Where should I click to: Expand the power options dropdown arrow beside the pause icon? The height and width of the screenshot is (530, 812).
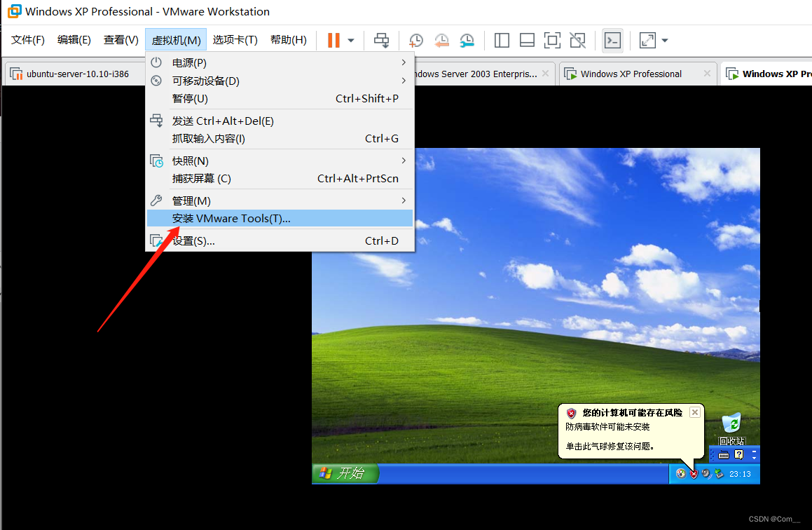tap(351, 41)
